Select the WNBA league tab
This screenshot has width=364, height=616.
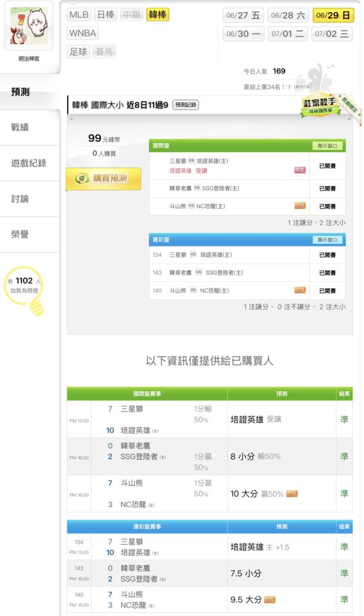click(83, 33)
